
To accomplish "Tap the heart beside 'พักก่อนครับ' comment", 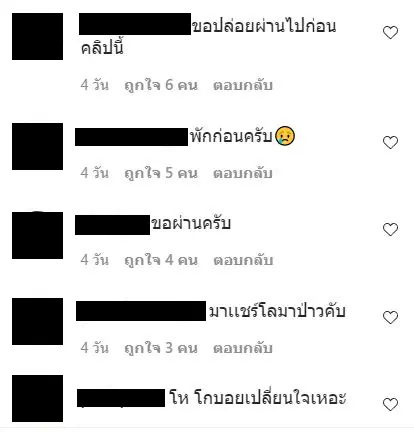I will [390, 143].
